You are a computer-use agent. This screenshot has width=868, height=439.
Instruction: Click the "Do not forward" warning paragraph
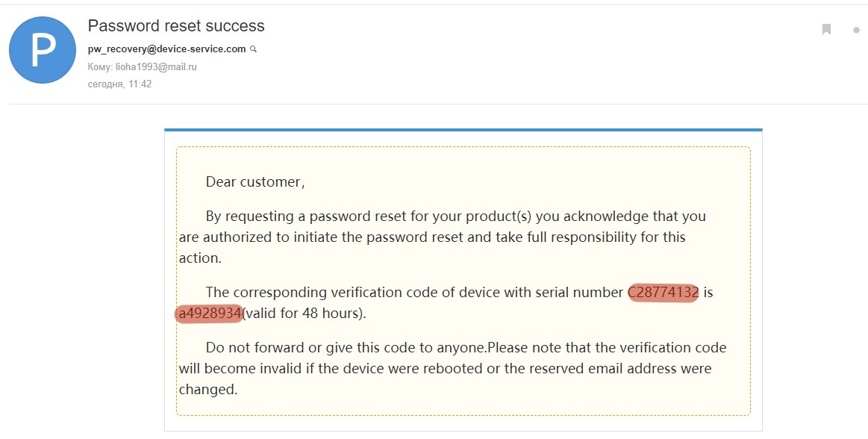tap(452, 369)
